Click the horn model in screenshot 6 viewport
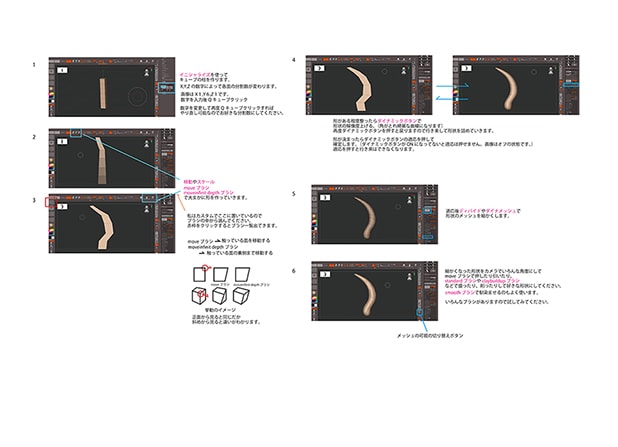The height and width of the screenshot is (447, 618). pyautogui.click(x=367, y=293)
